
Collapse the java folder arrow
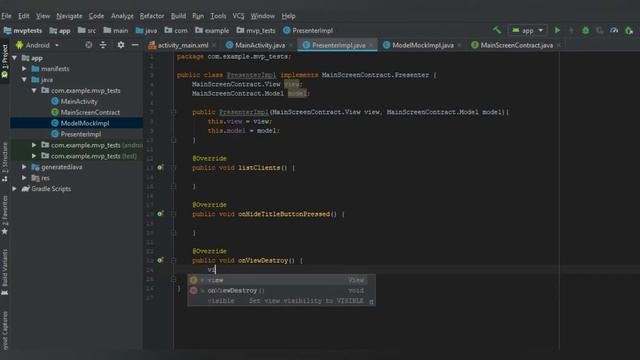pyautogui.click(x=24, y=80)
